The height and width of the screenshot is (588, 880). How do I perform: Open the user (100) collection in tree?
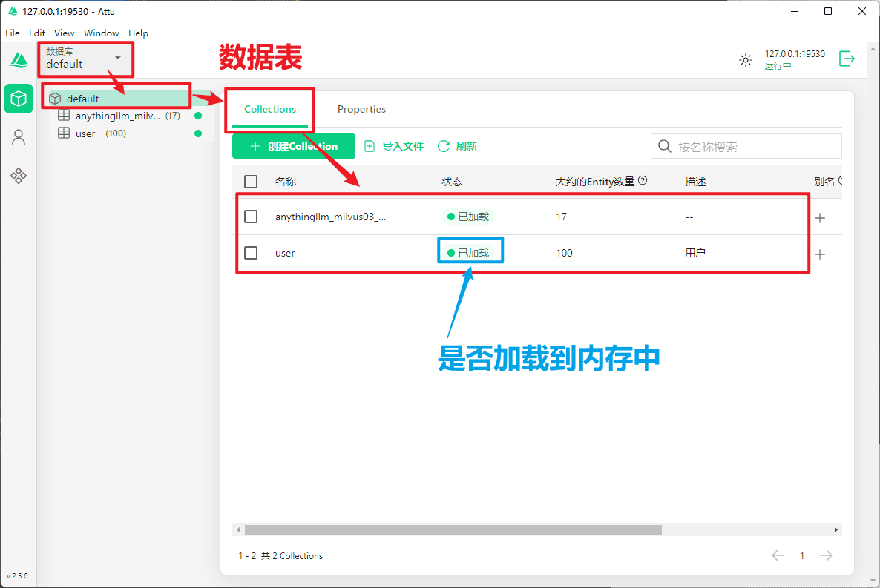click(85, 133)
